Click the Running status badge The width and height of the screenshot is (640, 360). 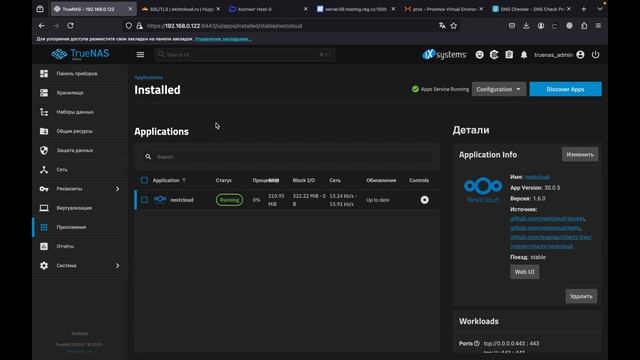[x=229, y=200]
